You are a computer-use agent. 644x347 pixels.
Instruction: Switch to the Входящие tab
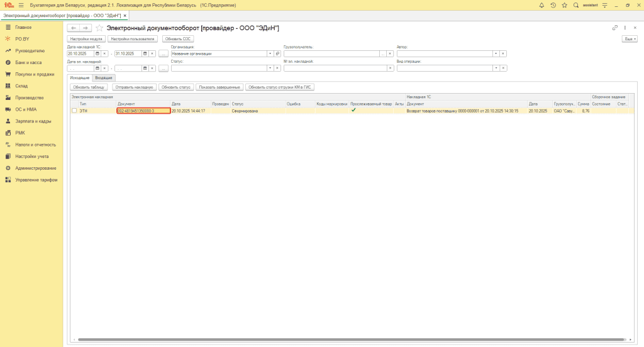(104, 77)
